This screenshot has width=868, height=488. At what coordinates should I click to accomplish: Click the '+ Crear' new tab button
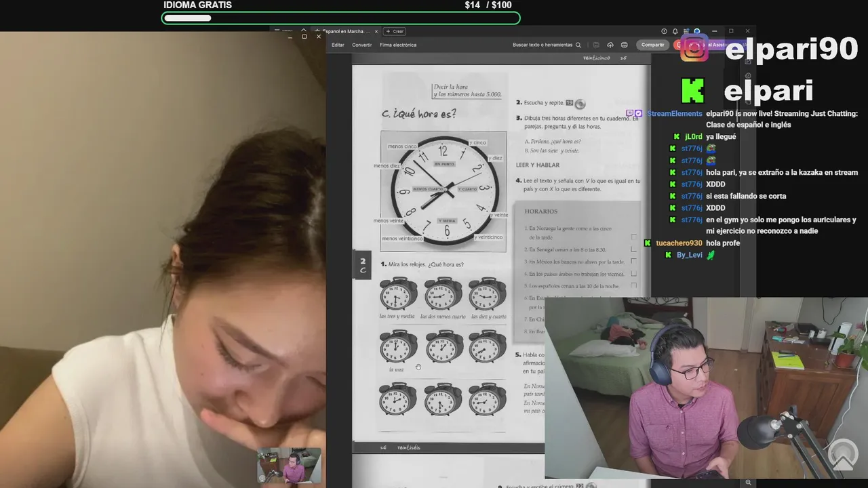pyautogui.click(x=395, y=31)
